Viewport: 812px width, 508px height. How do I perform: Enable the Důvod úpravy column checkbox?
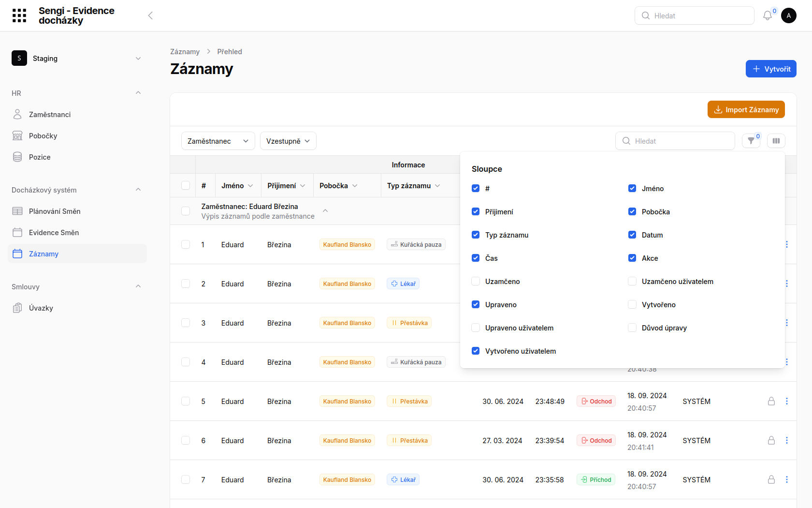(632, 328)
